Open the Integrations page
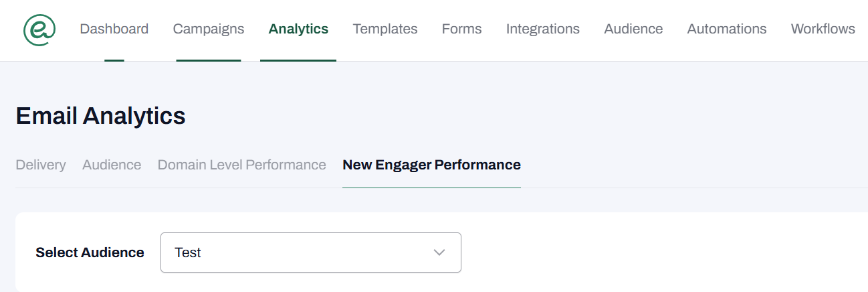 tap(542, 29)
